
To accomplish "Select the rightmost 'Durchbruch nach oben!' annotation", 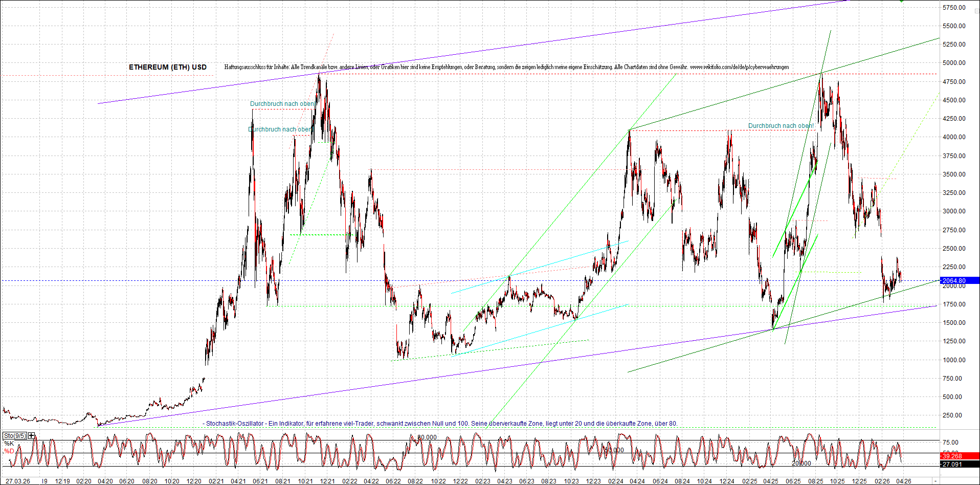I will point(781,126).
